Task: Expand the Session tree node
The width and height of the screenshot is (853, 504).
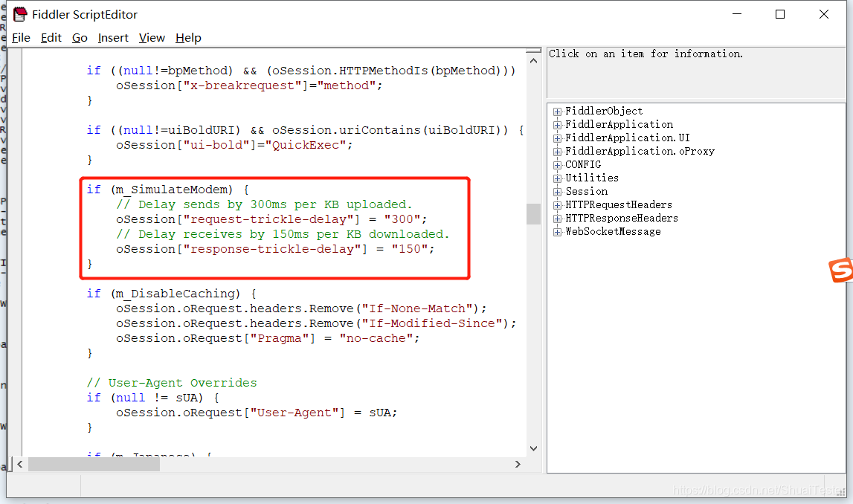Action: (557, 192)
